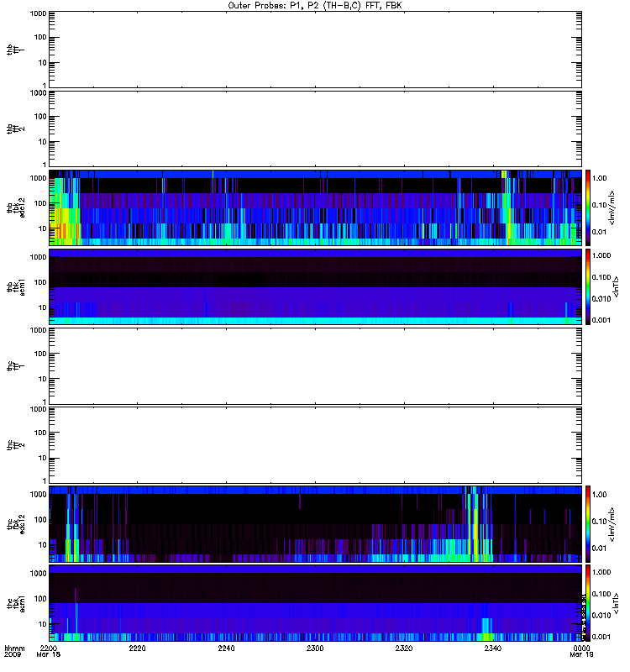Select the 2240 time tick label
Screen dimensions: 630x672
point(226,648)
